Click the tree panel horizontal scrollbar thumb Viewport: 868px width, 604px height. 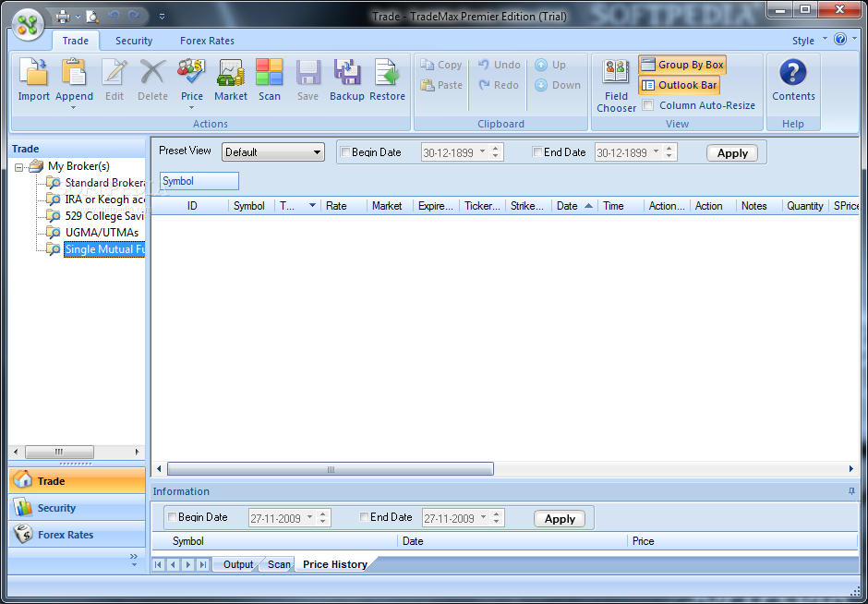click(x=59, y=452)
